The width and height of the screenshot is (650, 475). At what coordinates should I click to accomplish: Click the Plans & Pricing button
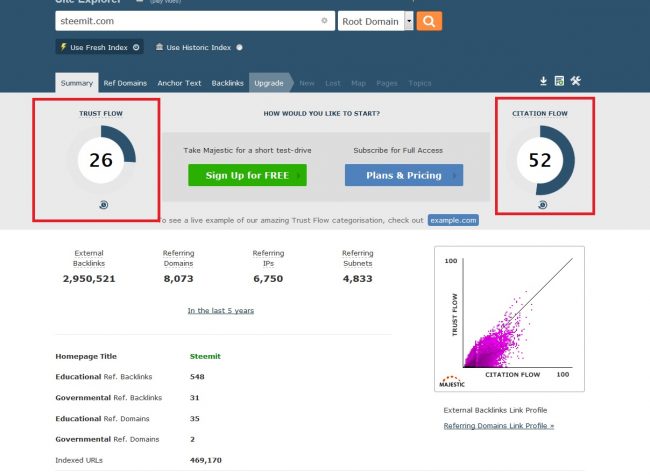click(404, 175)
